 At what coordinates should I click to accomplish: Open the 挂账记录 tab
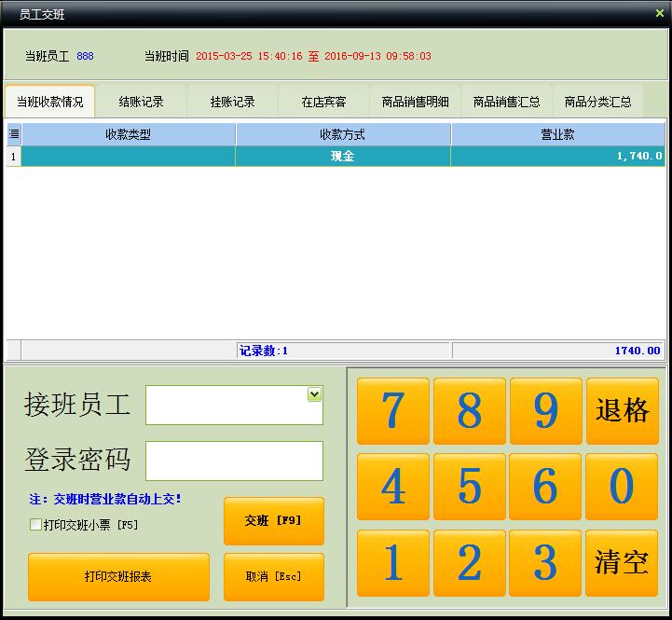pos(232,102)
